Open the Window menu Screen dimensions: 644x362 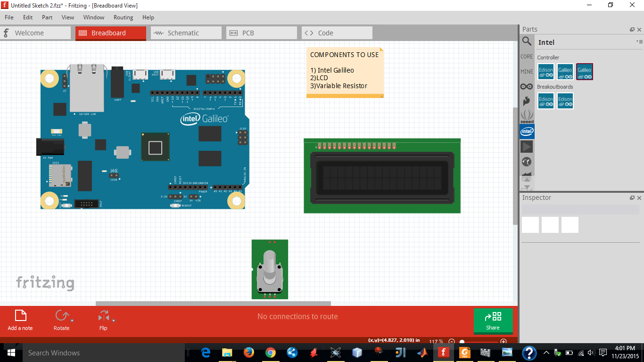click(x=94, y=17)
